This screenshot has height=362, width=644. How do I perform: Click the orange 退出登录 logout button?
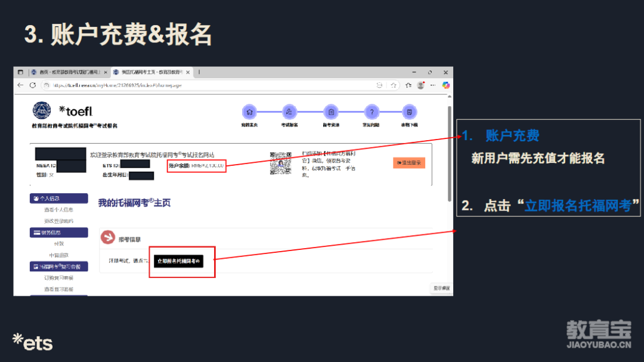409,163
